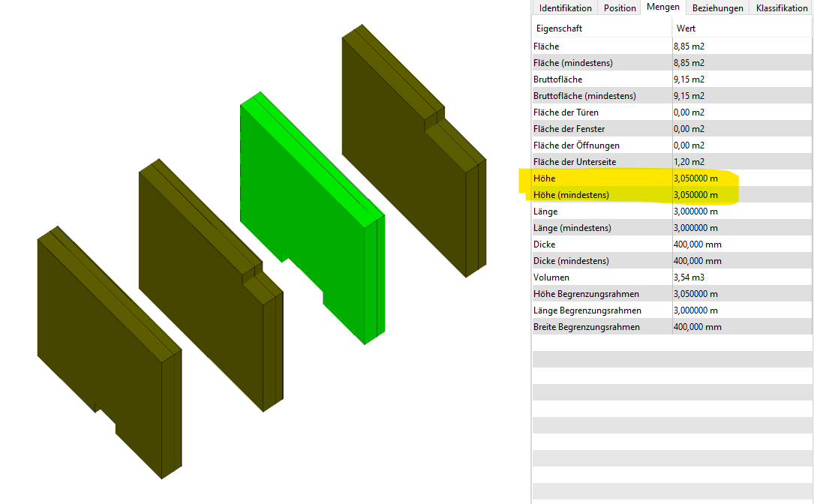The image size is (814, 504).
Task: Select the Fläche property row label
Action: tap(546, 46)
